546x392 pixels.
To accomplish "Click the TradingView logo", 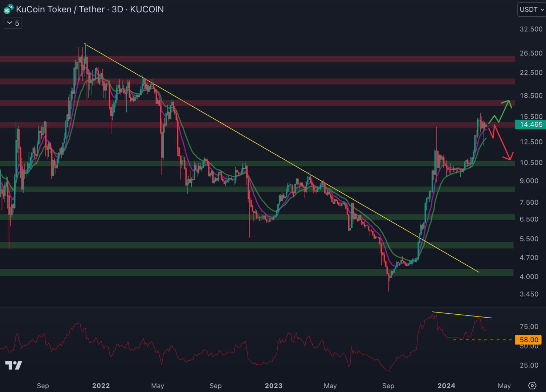I will 13,365.
